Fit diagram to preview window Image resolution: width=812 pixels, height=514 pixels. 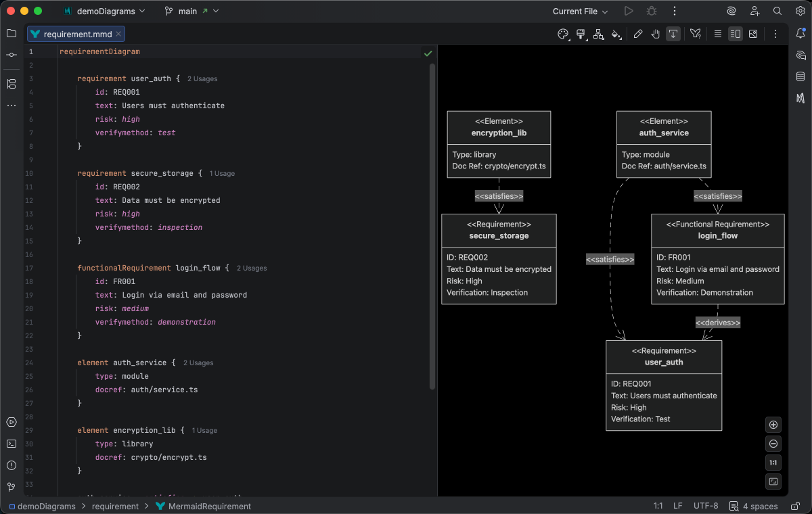tap(774, 482)
